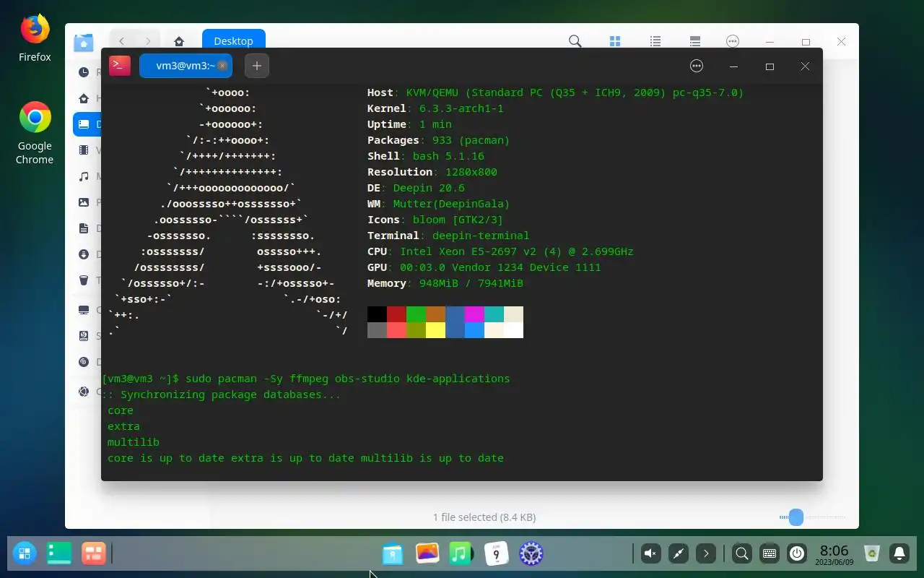Open Firefox from the desktop

click(35, 38)
